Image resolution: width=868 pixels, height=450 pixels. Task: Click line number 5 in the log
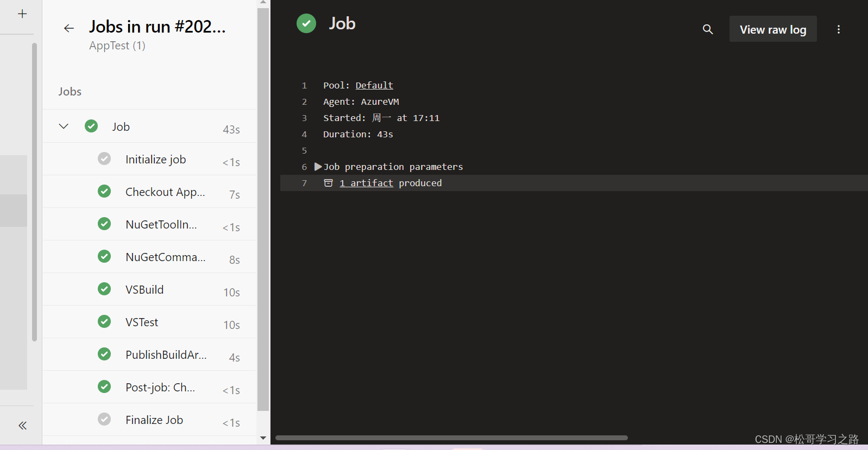coord(304,150)
